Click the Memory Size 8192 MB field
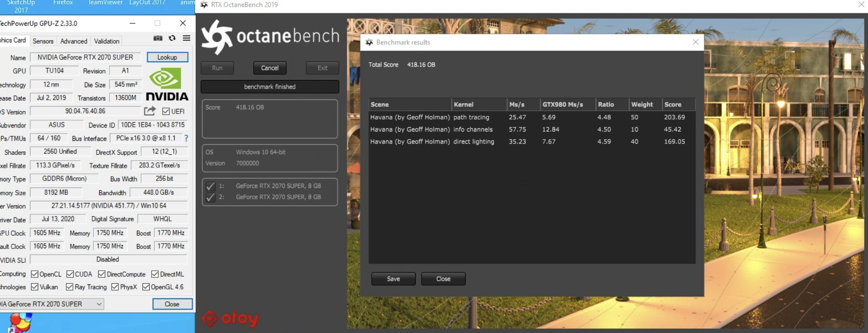The image size is (868, 333). pyautogui.click(x=56, y=192)
